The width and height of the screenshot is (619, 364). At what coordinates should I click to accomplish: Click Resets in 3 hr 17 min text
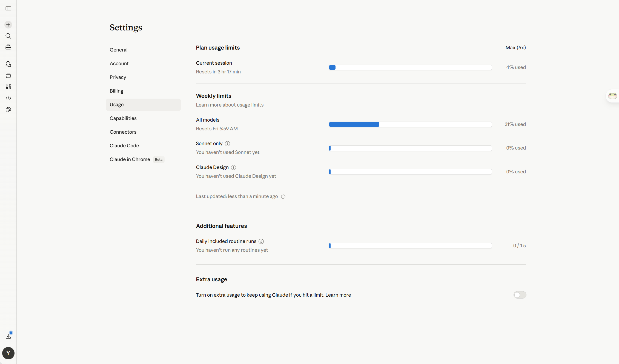coord(218,72)
